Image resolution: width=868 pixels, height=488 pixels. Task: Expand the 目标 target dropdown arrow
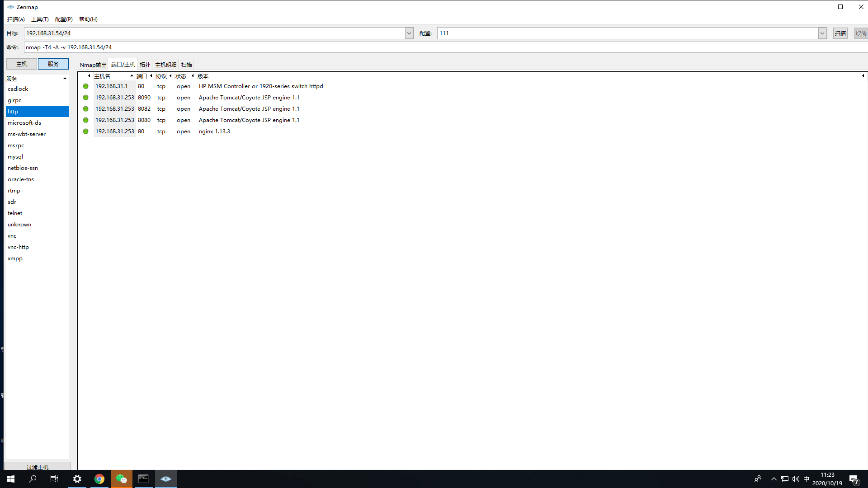[409, 33]
